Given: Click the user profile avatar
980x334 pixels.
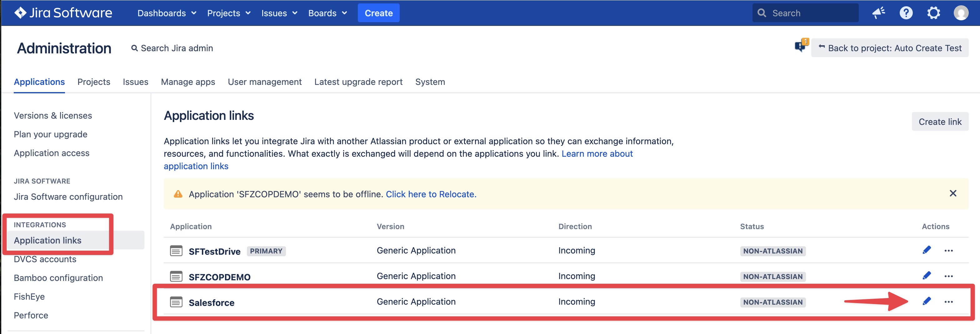Looking at the screenshot, I should pos(961,13).
